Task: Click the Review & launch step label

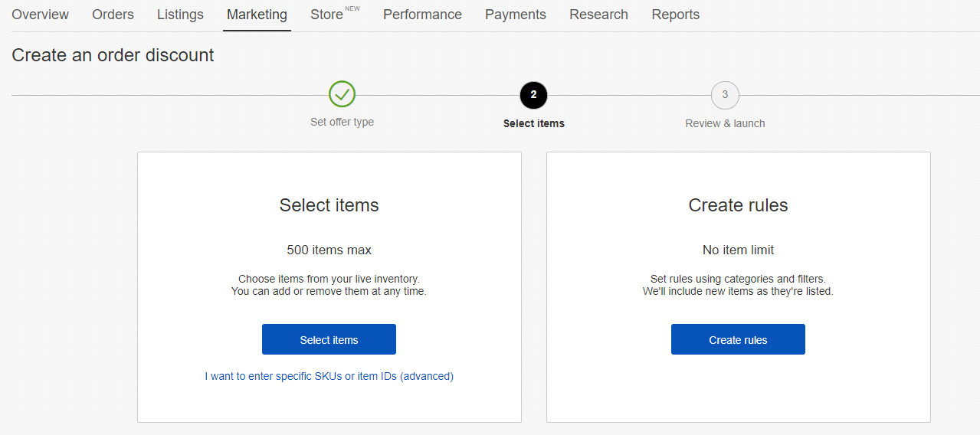Action: (725, 123)
